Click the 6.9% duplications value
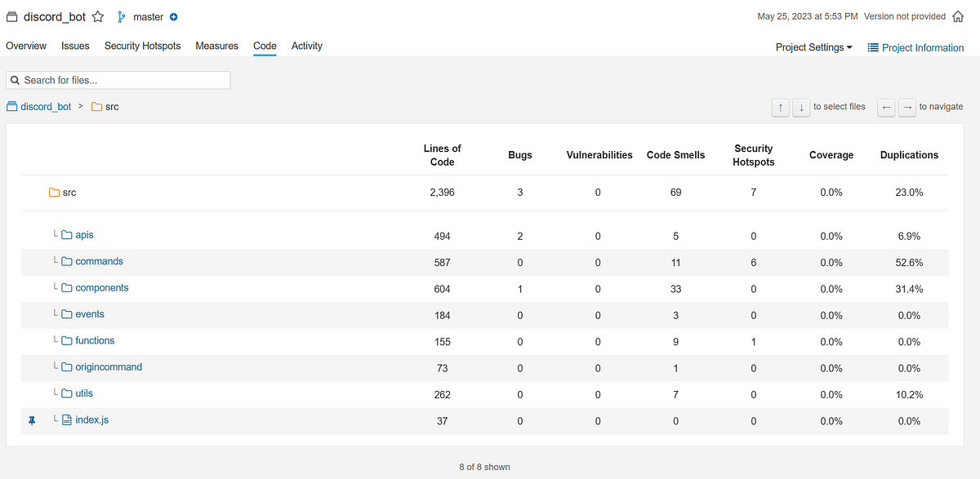Screen dimensions: 980x479 tap(909, 236)
